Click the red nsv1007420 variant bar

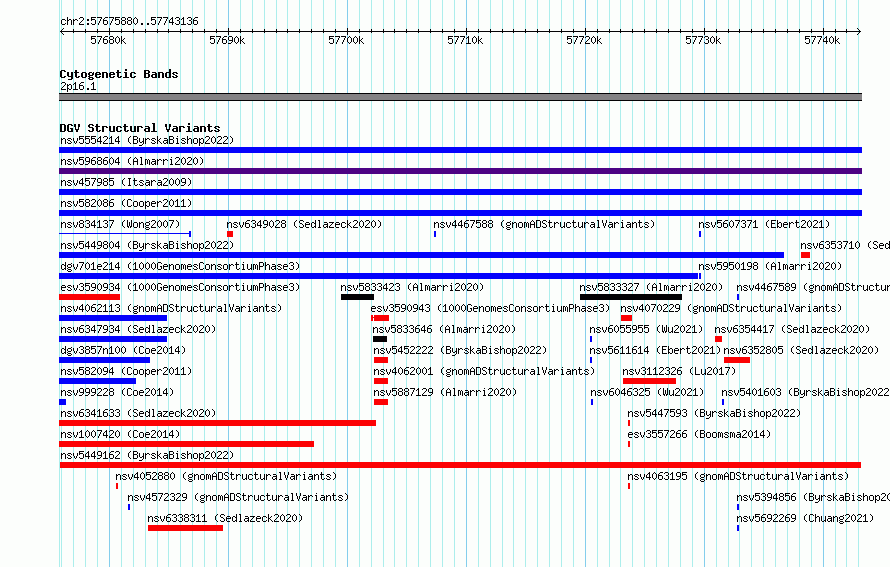(x=187, y=444)
